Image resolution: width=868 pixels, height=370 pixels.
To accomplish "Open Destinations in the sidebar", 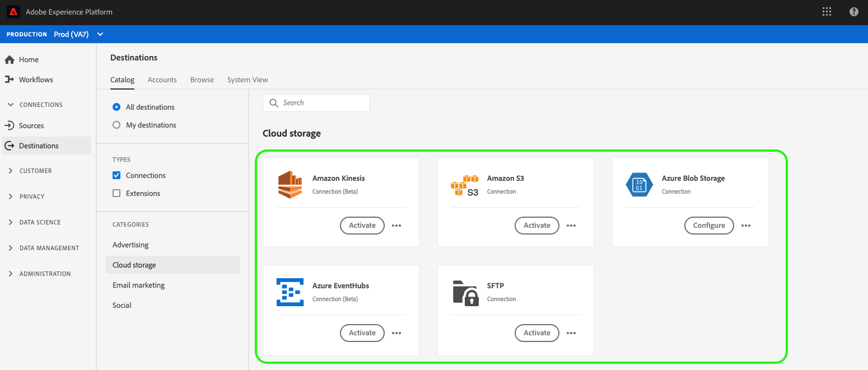I will (46, 146).
